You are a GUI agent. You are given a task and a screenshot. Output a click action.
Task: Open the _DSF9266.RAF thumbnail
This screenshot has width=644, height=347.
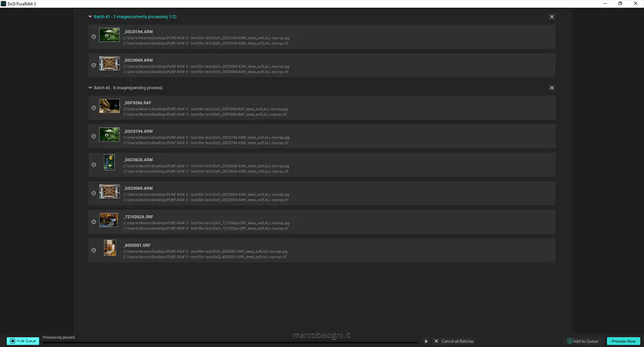[109, 106]
